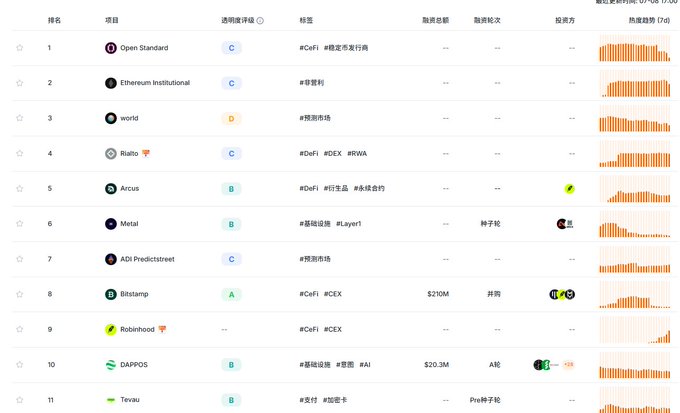This screenshot has height=413, width=680.
Task: Click the Pre种子轮 round for Tevau
Action: [x=485, y=400]
